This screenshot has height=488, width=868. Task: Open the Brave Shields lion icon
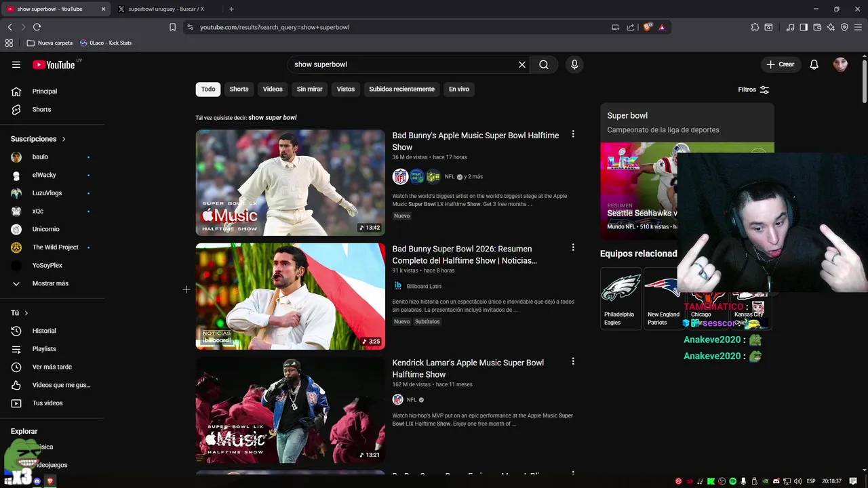(x=647, y=27)
